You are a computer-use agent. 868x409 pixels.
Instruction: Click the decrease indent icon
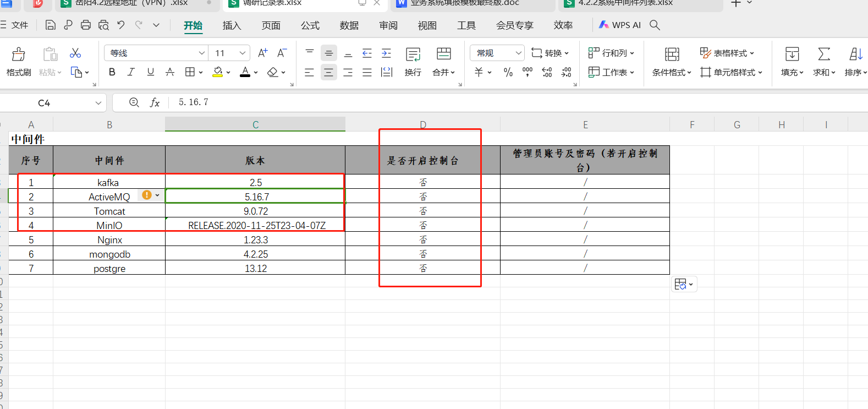[x=367, y=53]
